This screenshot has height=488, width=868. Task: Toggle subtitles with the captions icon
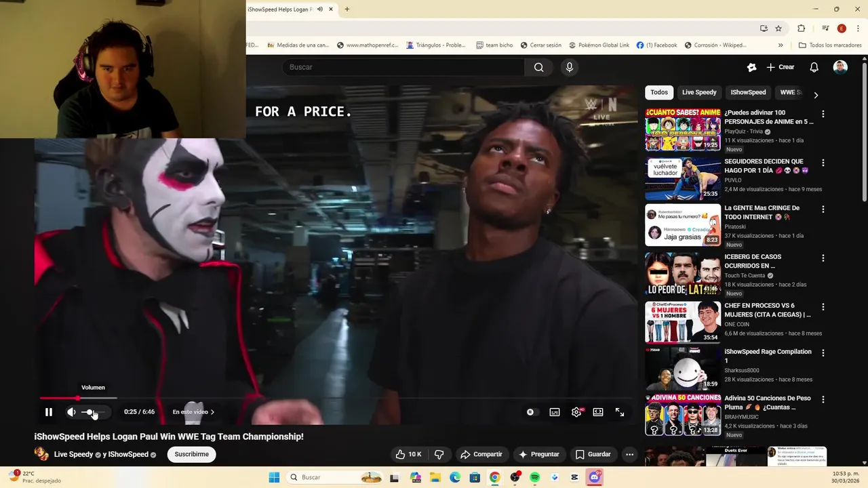coord(555,412)
